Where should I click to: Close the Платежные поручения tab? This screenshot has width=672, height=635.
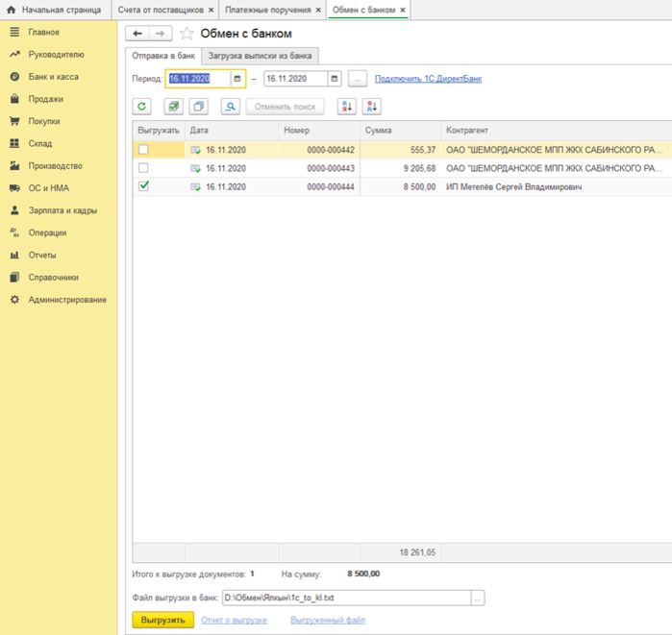318,10
